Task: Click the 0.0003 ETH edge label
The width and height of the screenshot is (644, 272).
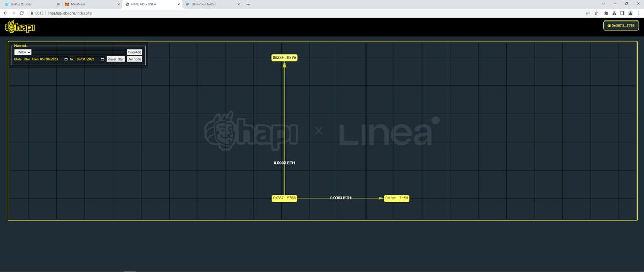Action: click(x=341, y=198)
